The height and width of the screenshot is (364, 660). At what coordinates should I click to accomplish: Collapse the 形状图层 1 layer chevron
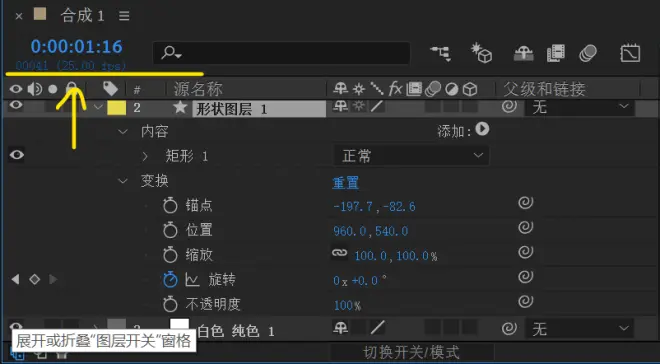98,107
